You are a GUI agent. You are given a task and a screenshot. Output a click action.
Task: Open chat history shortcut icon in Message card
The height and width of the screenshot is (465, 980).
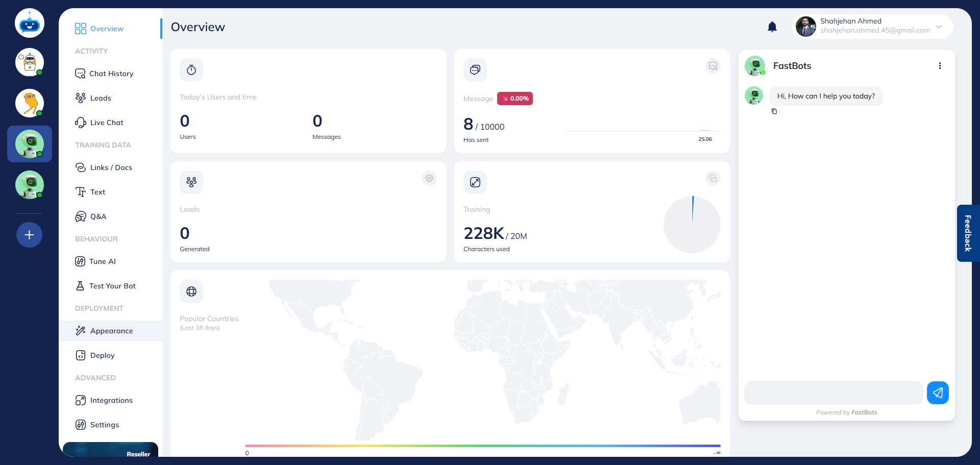click(x=713, y=66)
